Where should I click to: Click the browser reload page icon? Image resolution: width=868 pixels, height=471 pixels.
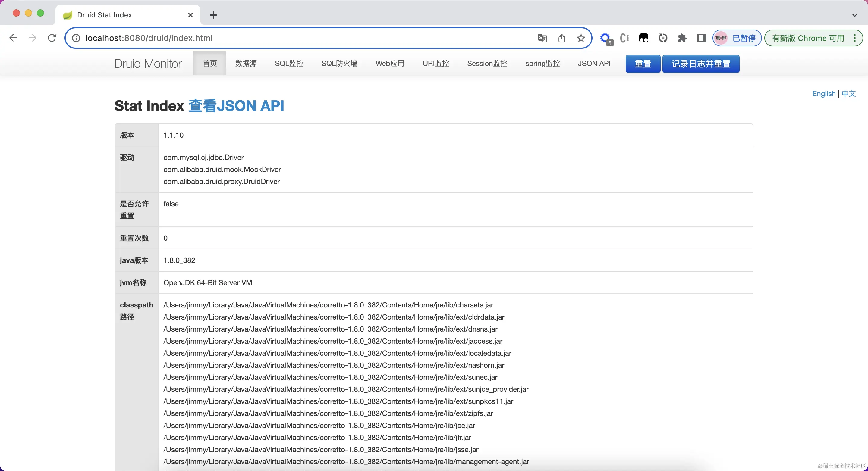tap(52, 38)
